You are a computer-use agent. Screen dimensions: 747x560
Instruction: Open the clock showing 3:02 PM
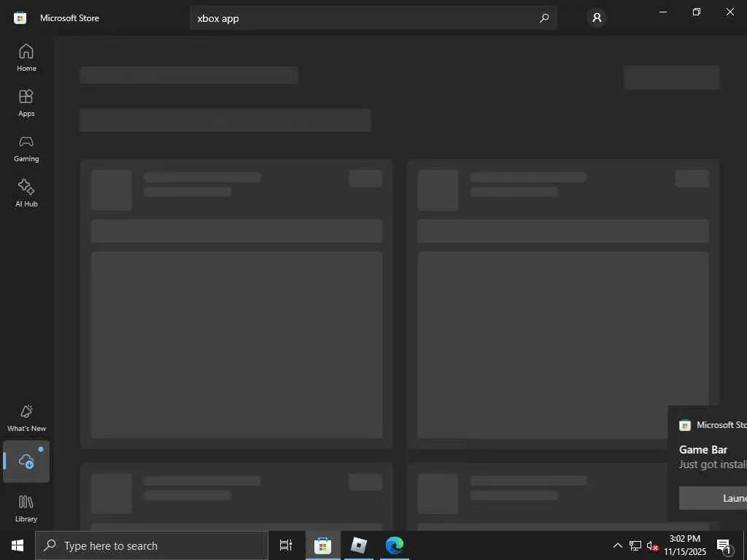click(685, 545)
